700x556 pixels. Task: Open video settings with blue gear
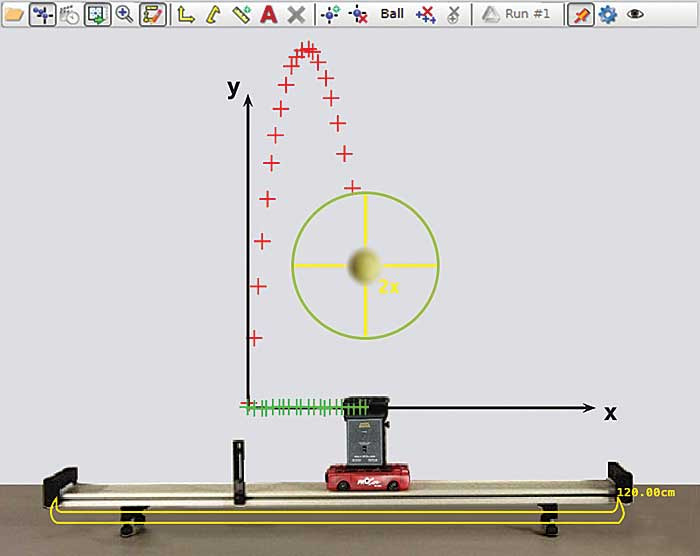pos(608,14)
